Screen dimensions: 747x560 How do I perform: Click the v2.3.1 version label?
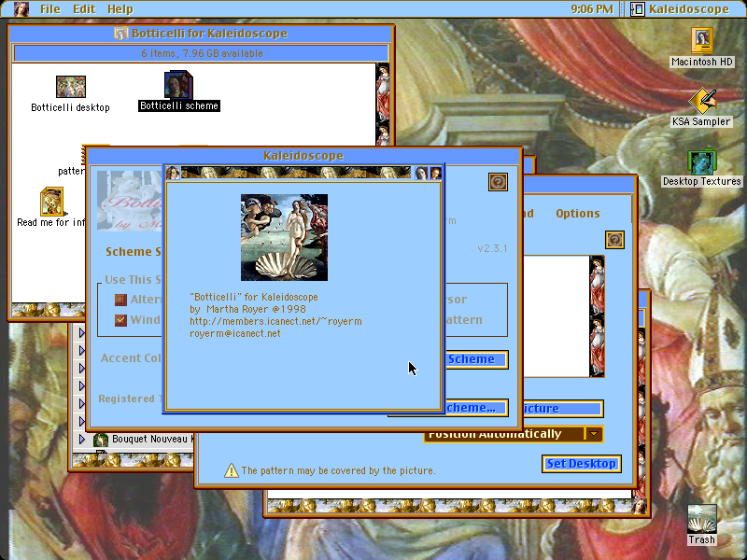[492, 248]
